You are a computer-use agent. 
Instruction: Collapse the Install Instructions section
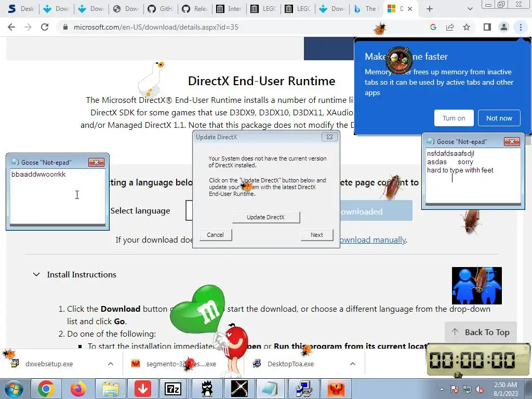[36, 274]
